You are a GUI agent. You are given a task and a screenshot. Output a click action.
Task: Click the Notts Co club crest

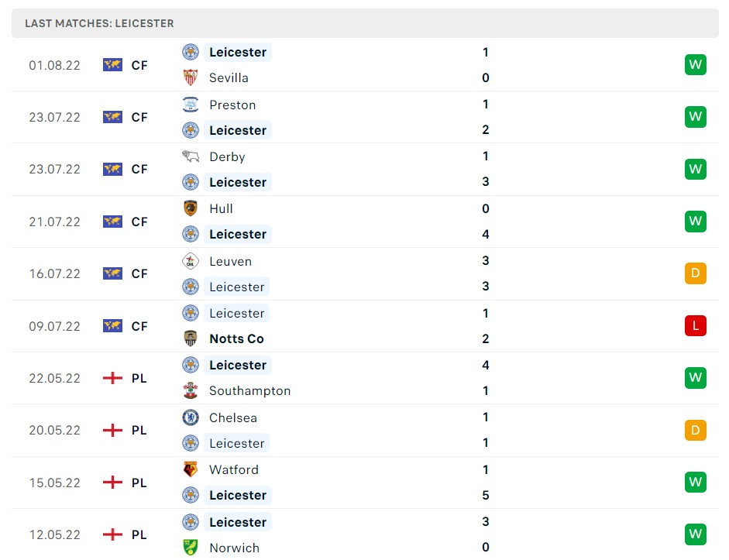click(191, 338)
